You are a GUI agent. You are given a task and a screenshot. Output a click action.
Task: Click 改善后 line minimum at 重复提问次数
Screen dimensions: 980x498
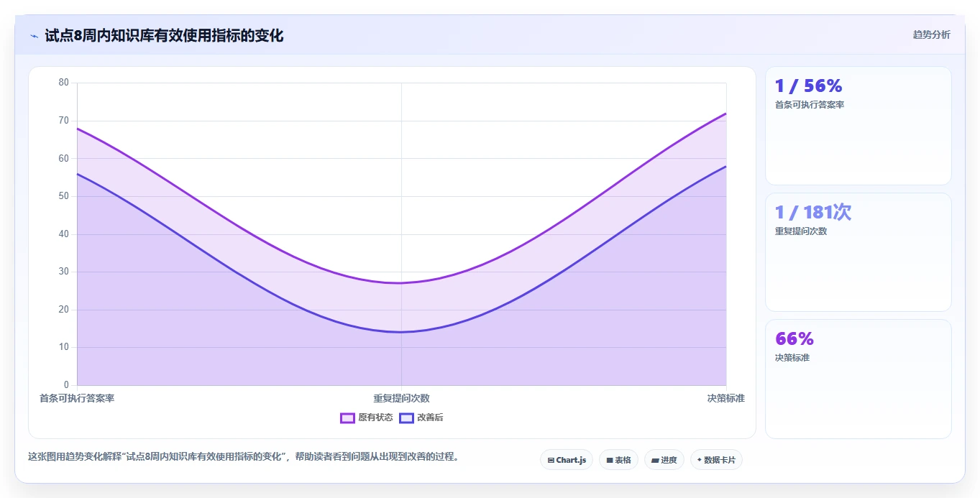click(401, 332)
